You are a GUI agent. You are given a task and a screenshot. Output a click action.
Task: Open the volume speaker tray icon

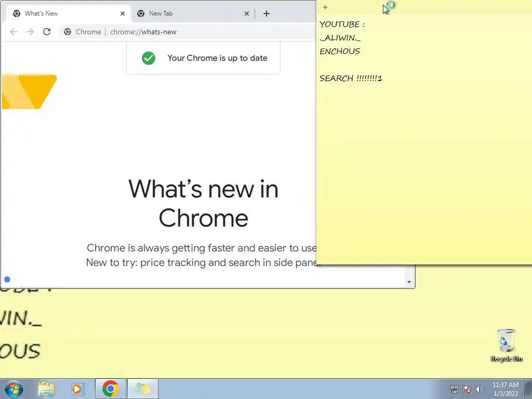pos(480,389)
